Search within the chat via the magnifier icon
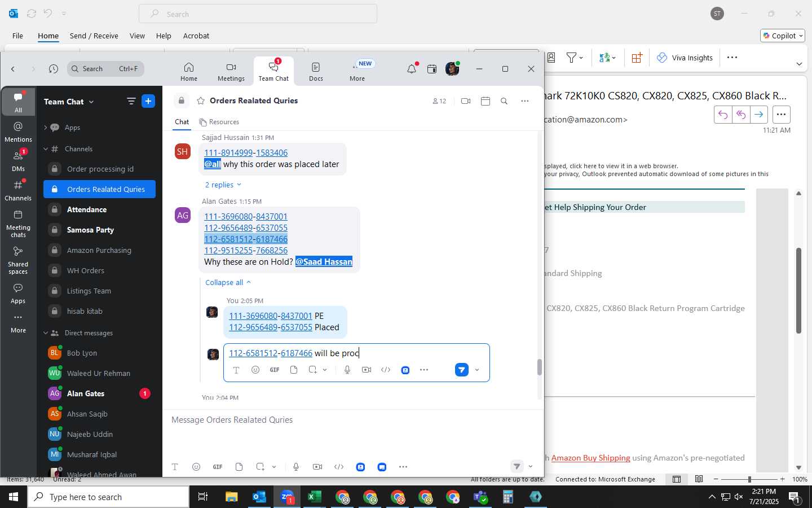 (x=504, y=101)
